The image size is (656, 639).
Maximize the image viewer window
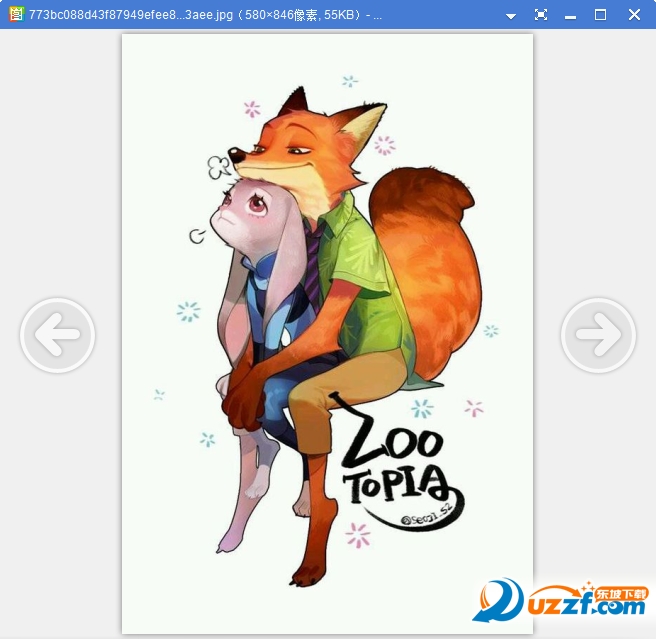[600, 15]
